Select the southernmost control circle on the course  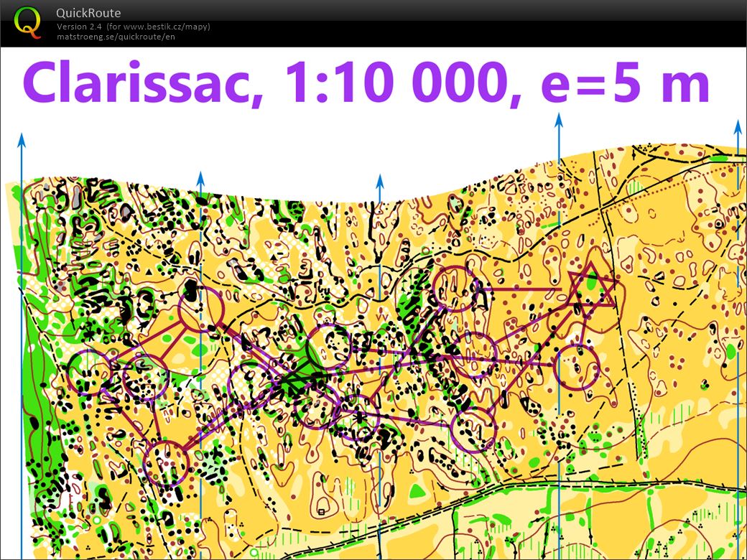165,463
